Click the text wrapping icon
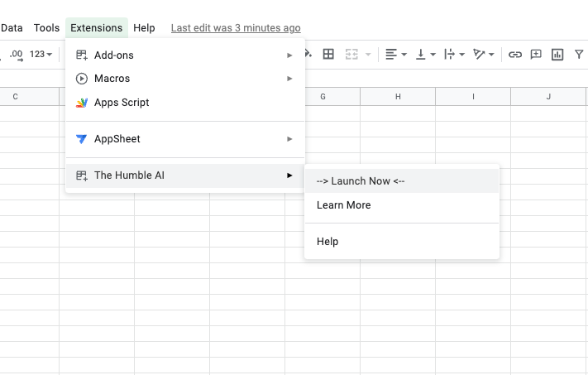The width and height of the screenshot is (588, 375). (449, 54)
